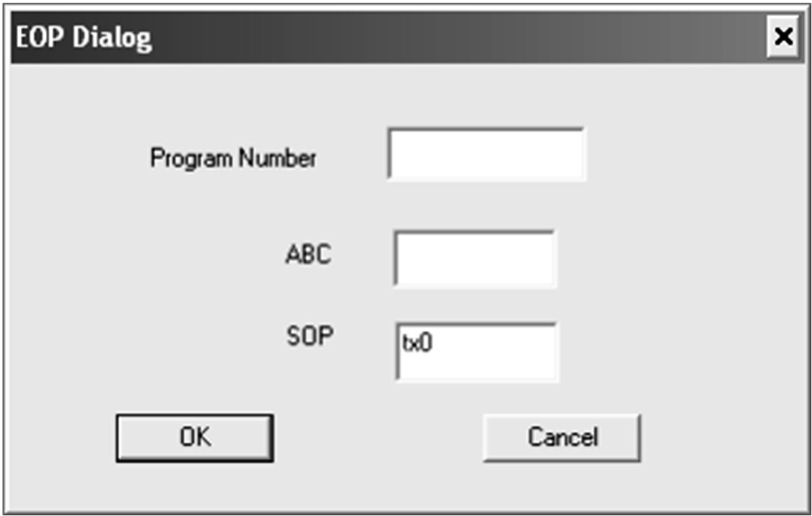Place cursor in empty ABC box
The height and width of the screenshot is (516, 812).
(475, 259)
